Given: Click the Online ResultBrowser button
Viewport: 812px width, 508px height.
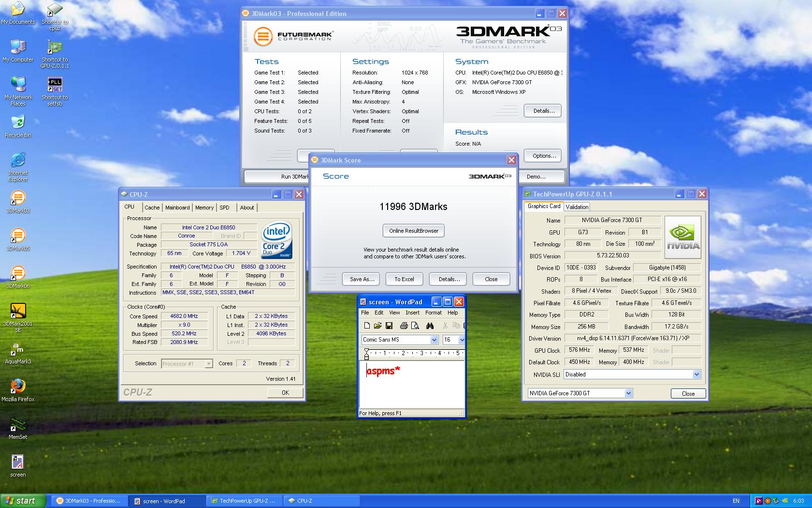Looking at the screenshot, I should pyautogui.click(x=414, y=231).
